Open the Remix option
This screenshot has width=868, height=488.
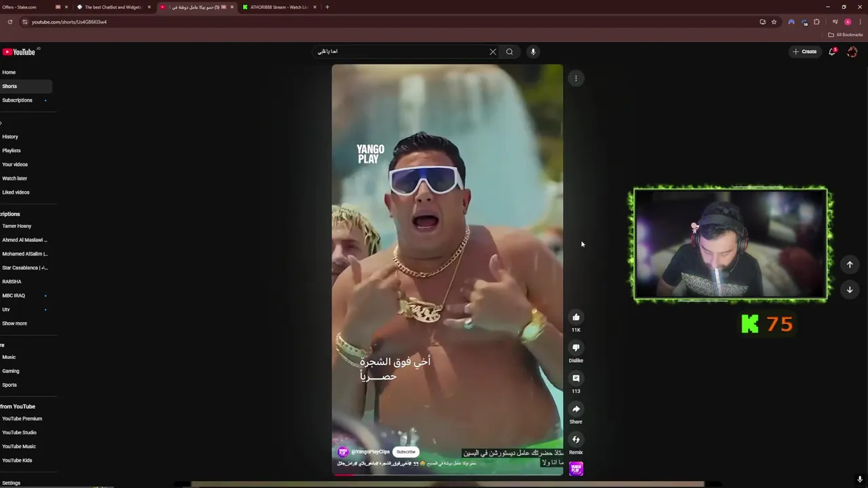[576, 439]
